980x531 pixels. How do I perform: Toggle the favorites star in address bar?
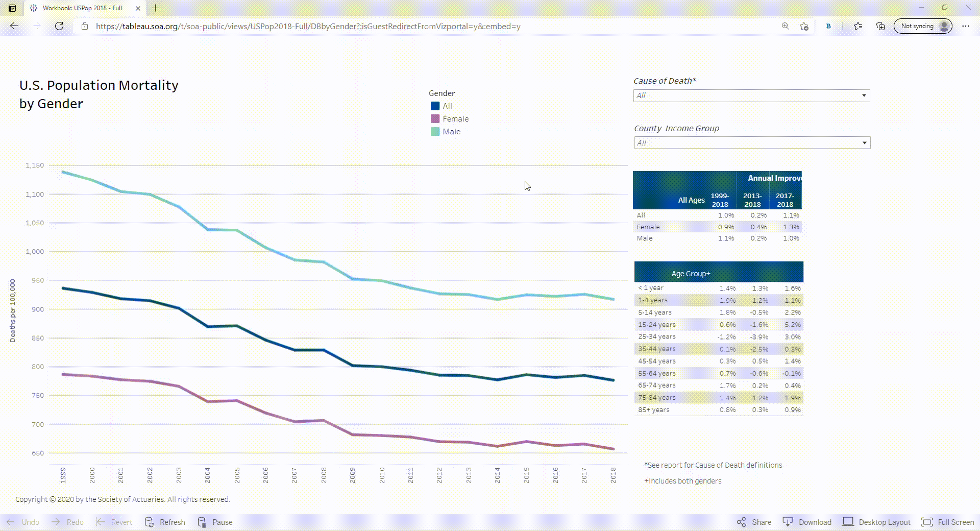click(804, 26)
